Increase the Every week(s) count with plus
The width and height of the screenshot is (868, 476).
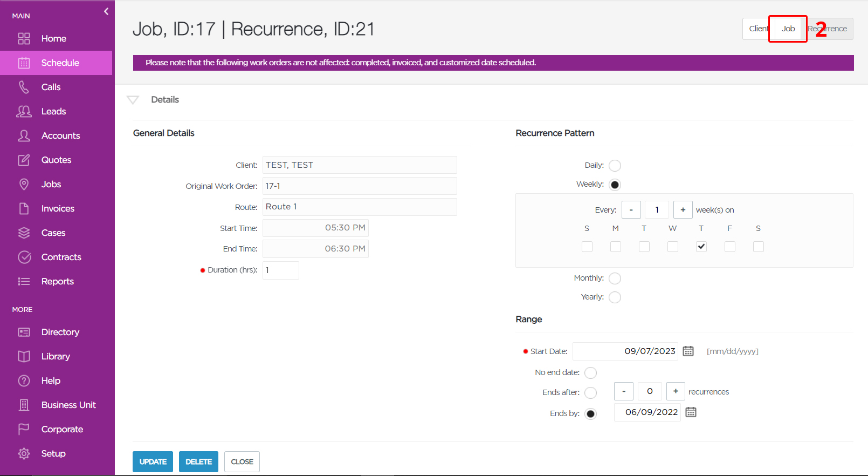pyautogui.click(x=683, y=210)
